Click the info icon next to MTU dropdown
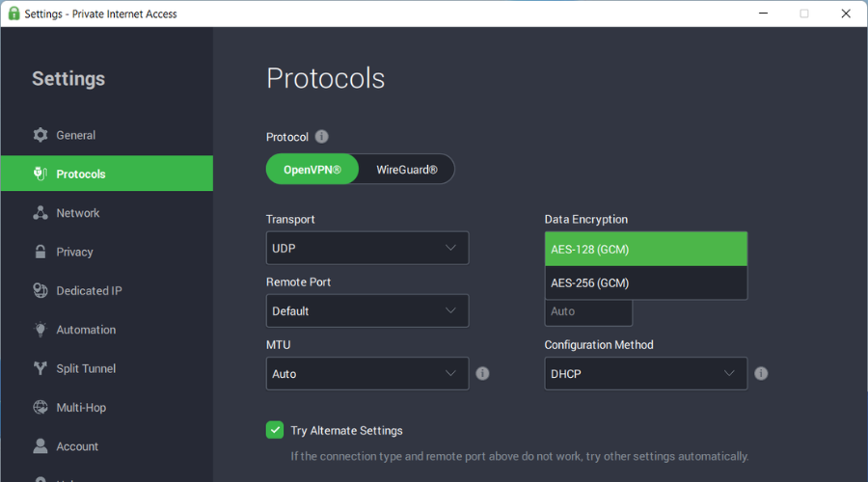This screenshot has height=482, width=868. coord(482,373)
